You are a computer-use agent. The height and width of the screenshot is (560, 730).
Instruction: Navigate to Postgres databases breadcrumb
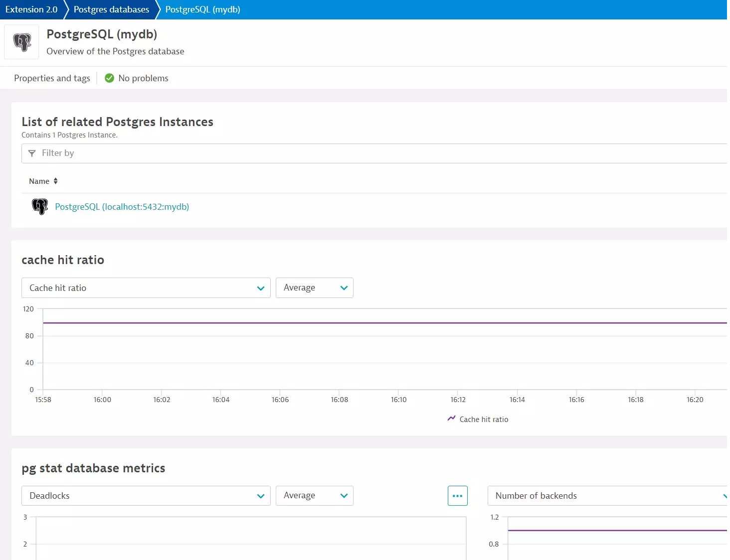coord(111,9)
